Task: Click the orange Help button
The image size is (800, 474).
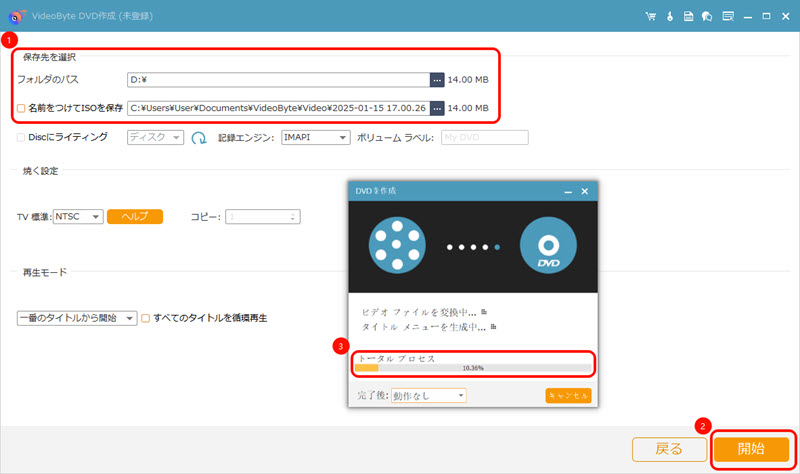Action: tap(135, 217)
